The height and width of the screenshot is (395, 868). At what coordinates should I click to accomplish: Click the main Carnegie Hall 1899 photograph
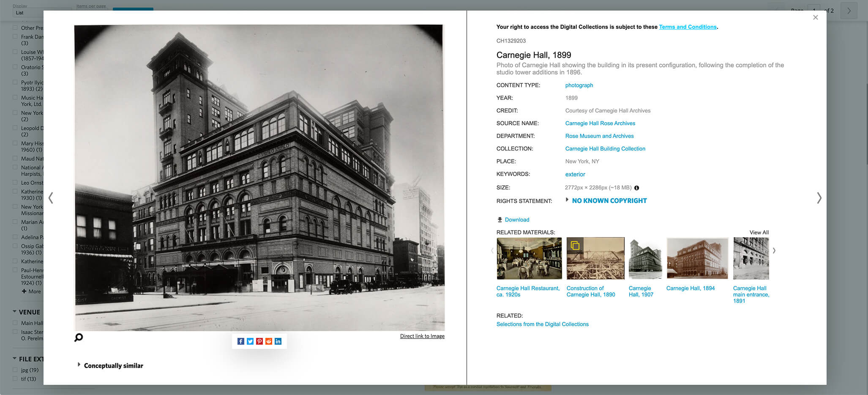(259, 178)
